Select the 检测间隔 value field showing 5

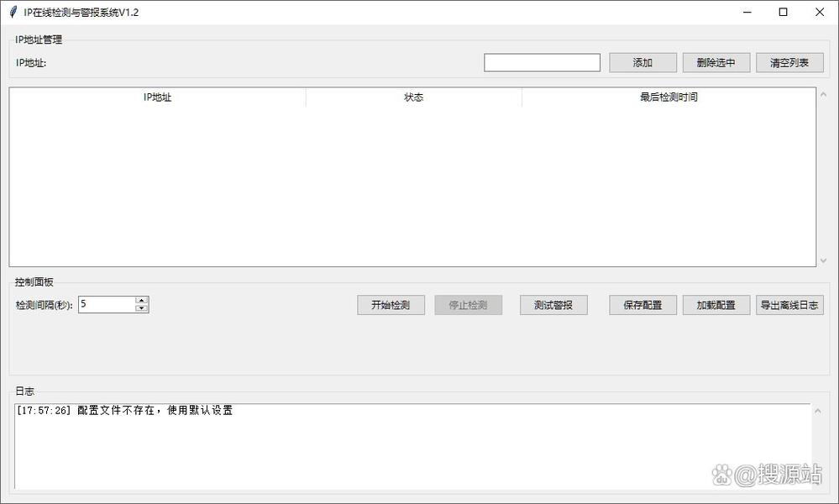pos(107,304)
